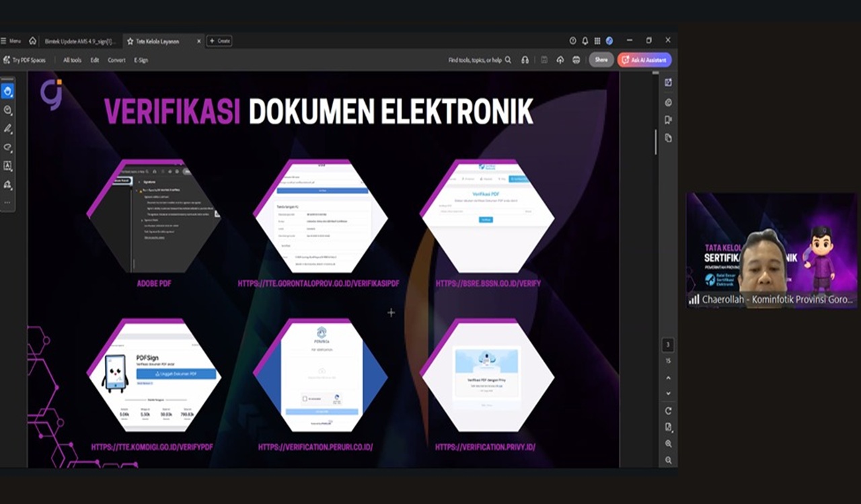
Task: Select the stamp signature tool
Action: [x=8, y=184]
